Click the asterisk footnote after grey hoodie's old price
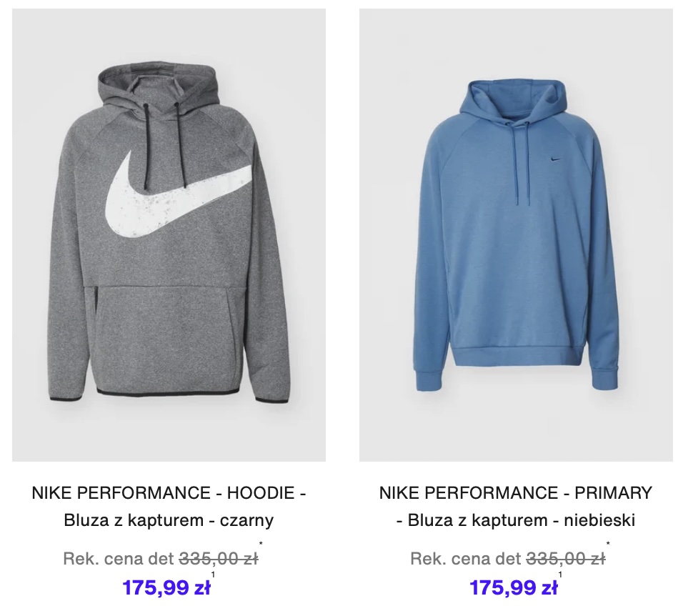This screenshot has width=683, height=616. click(x=261, y=544)
